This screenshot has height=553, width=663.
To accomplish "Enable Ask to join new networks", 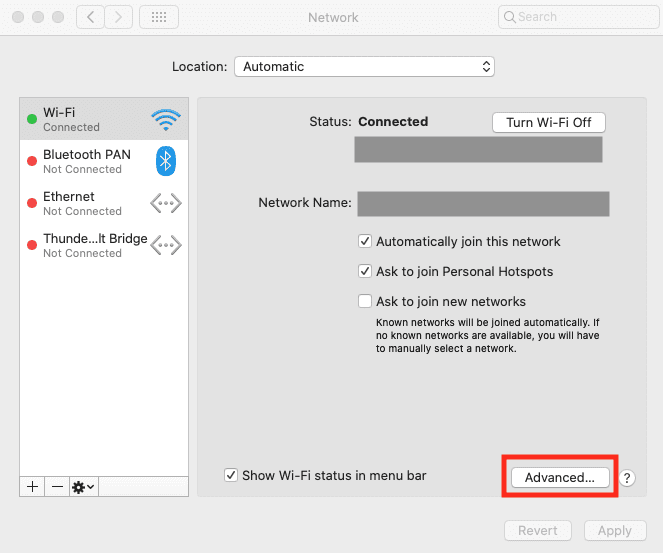I will tap(365, 301).
